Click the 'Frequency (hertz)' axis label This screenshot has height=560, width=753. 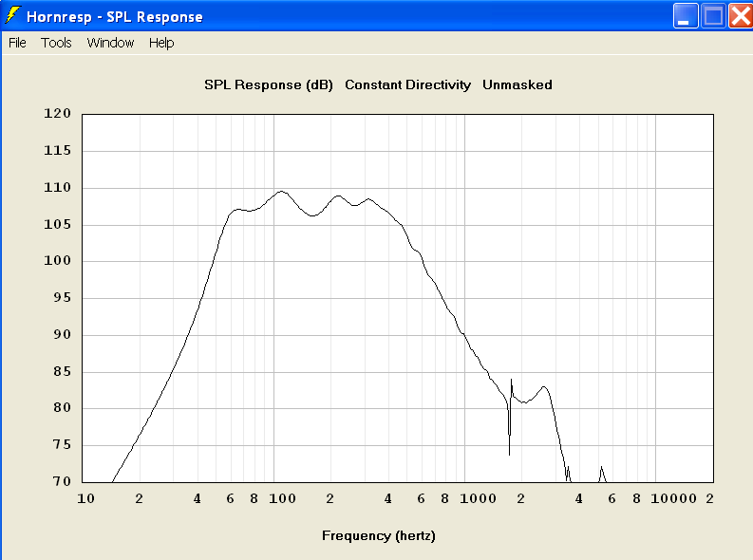[x=379, y=535]
